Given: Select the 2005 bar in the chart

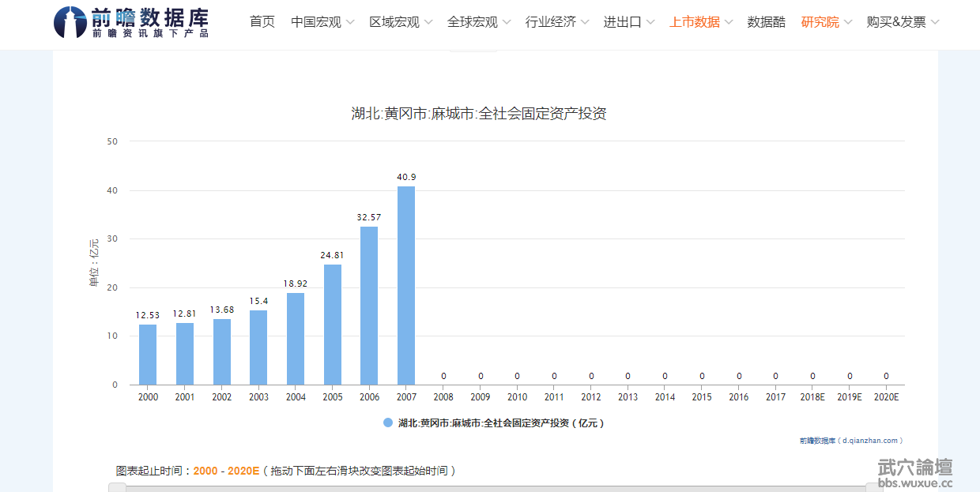Looking at the screenshot, I should click(x=333, y=325).
